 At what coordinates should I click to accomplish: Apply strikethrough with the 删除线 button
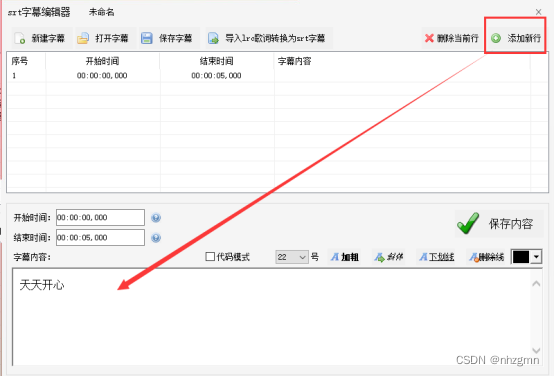487,257
